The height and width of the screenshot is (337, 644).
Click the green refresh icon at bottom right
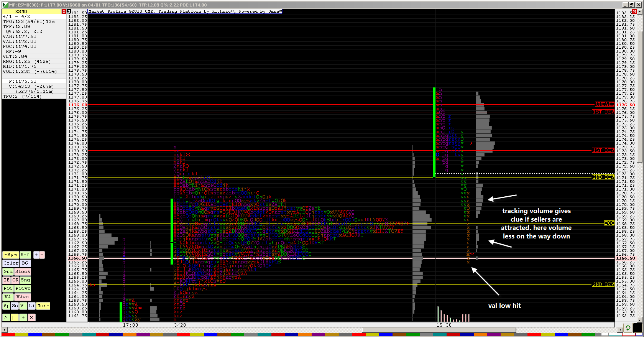tap(628, 328)
